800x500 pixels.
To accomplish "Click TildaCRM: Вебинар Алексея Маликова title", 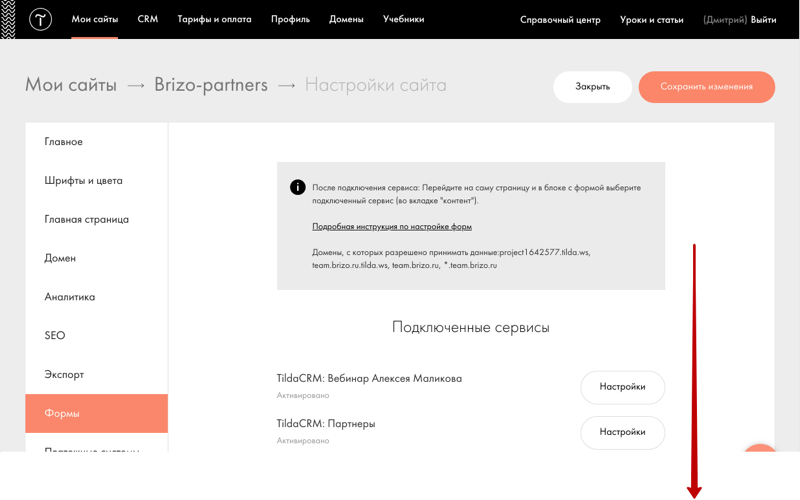I will (x=369, y=379).
